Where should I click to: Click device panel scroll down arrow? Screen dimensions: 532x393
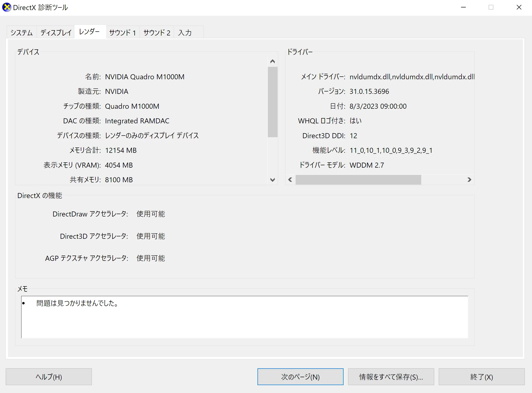pyautogui.click(x=272, y=180)
